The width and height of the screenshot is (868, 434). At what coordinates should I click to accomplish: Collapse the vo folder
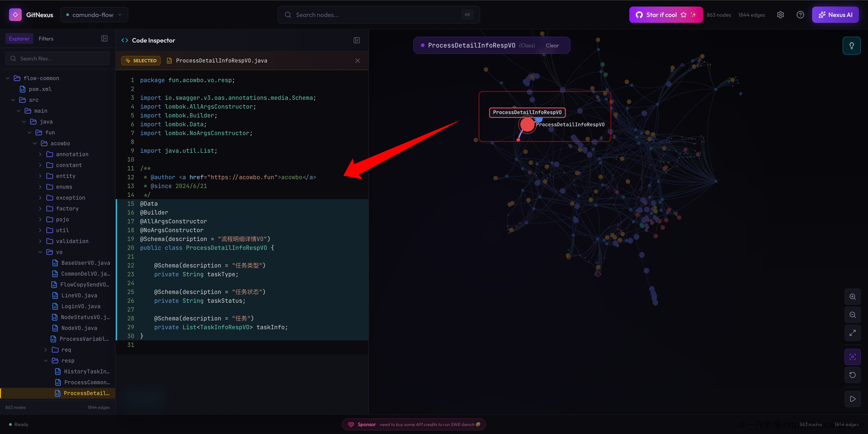(x=40, y=252)
